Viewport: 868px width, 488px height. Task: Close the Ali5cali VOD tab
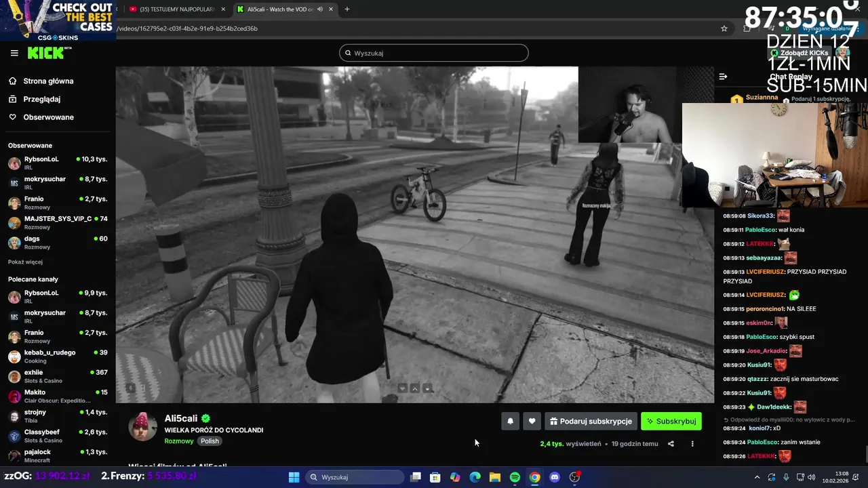331,9
